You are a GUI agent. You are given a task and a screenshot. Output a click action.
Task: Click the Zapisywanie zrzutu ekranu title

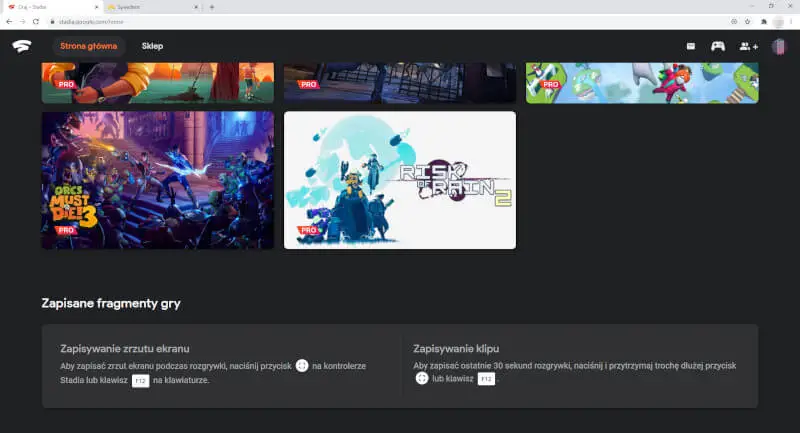point(124,349)
